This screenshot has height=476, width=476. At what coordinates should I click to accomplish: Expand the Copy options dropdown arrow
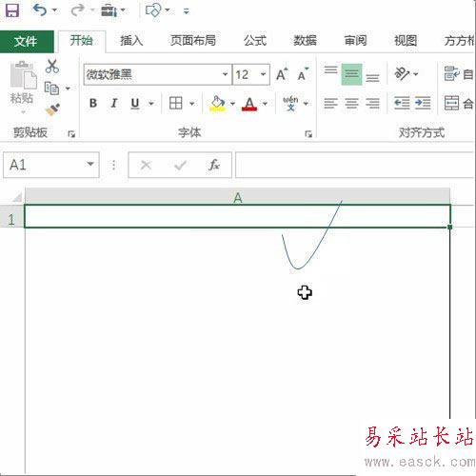click(x=68, y=89)
